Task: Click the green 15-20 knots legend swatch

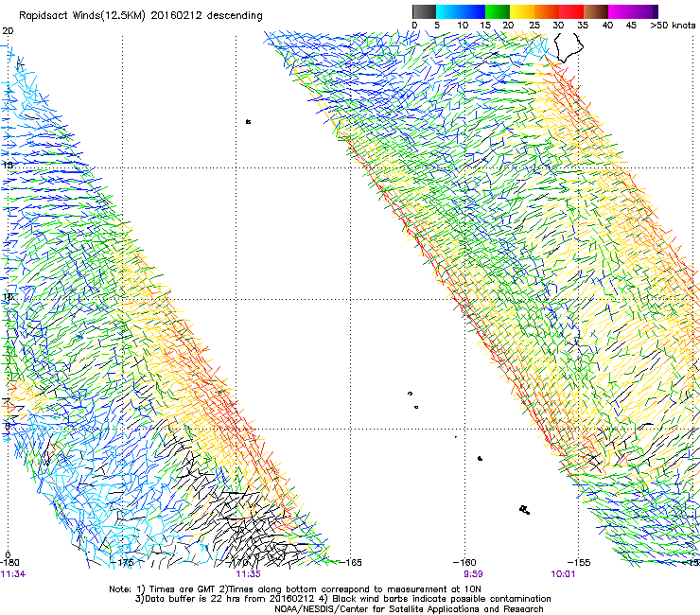Action: [498, 11]
